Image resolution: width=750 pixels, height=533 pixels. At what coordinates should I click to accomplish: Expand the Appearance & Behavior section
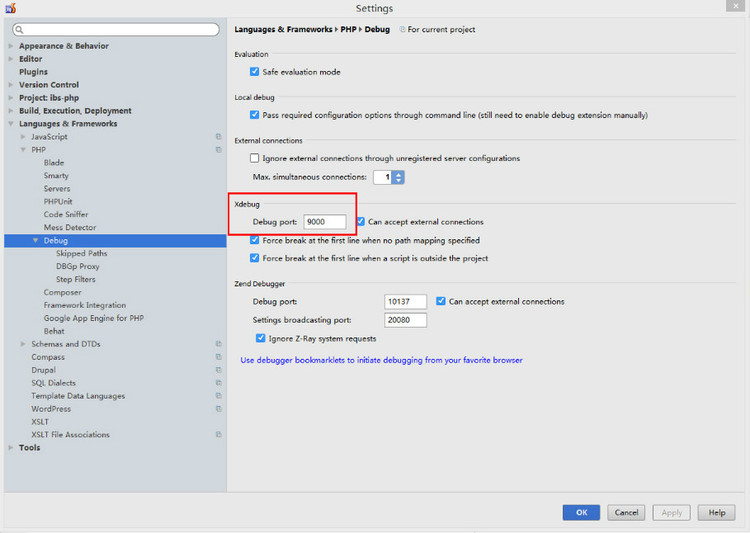point(11,46)
